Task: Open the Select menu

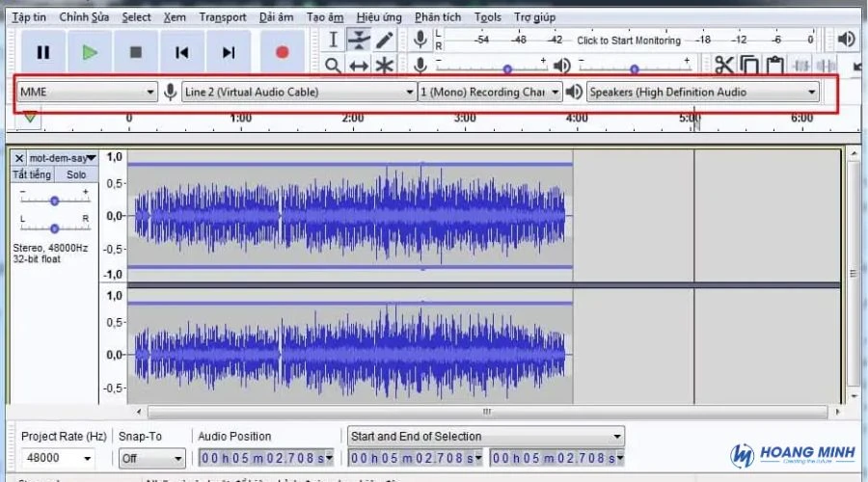Action: tap(136, 17)
